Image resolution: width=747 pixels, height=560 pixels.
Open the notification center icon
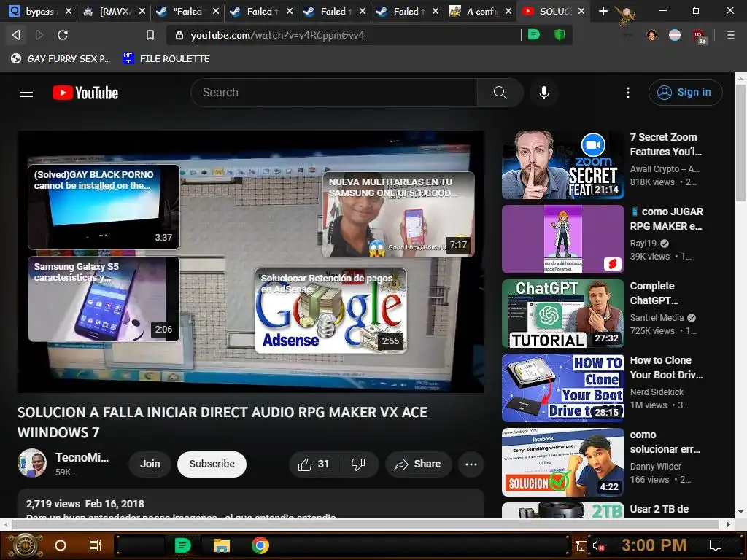pyautogui.click(x=716, y=545)
